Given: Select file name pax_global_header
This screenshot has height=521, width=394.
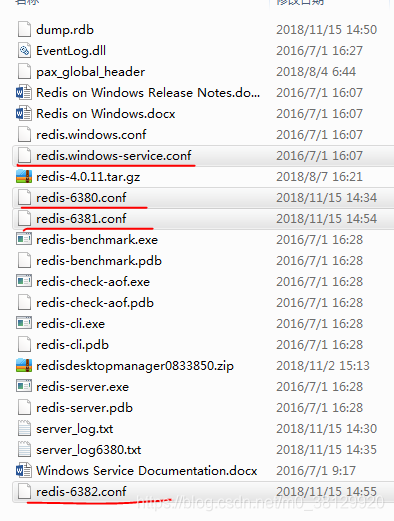Looking at the screenshot, I should 91,72.
